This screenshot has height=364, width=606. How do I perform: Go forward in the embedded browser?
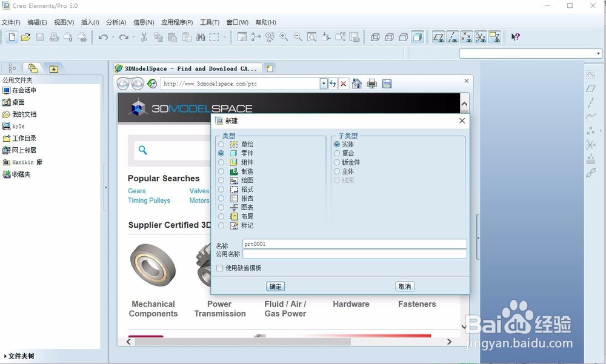(137, 84)
